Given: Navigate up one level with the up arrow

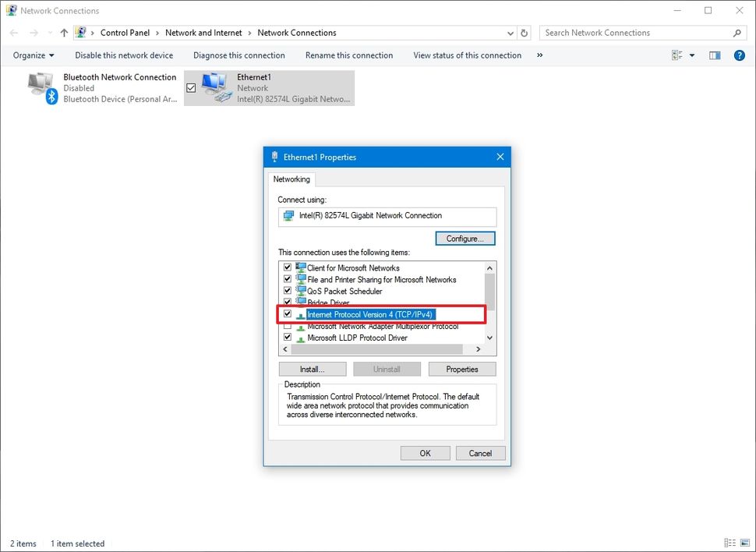Looking at the screenshot, I should tap(64, 33).
